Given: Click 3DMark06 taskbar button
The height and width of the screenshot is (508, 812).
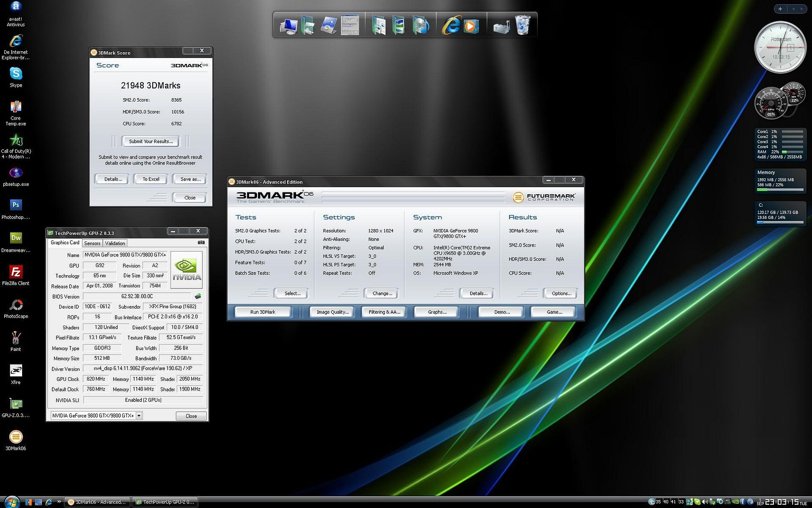Looking at the screenshot, I should click(97, 502).
